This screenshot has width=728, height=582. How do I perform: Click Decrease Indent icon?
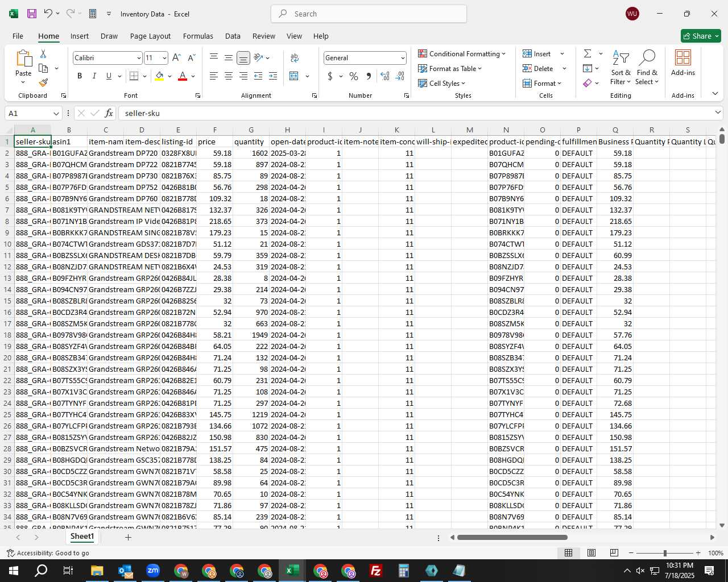click(x=258, y=76)
